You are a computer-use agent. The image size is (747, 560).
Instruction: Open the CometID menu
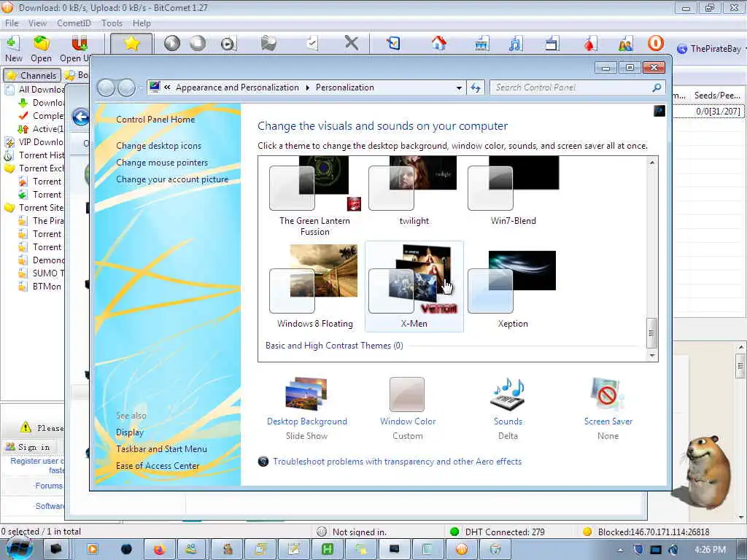click(x=74, y=23)
